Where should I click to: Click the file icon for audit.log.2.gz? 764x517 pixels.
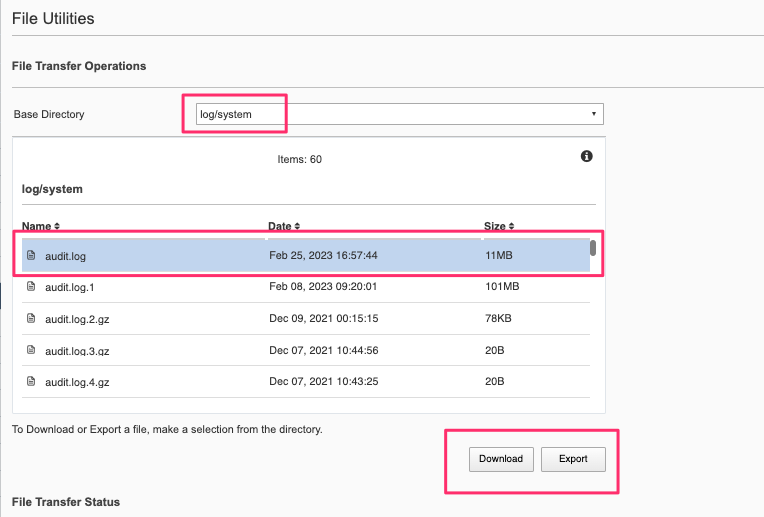(31, 319)
